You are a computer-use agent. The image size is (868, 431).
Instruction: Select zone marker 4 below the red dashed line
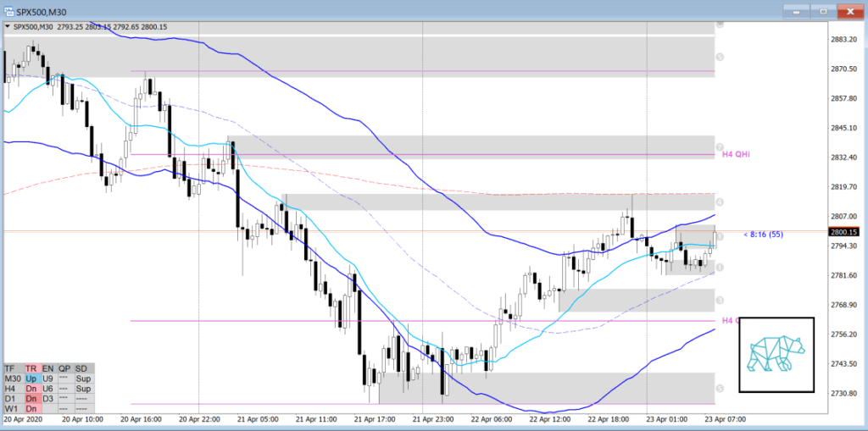tap(720, 202)
